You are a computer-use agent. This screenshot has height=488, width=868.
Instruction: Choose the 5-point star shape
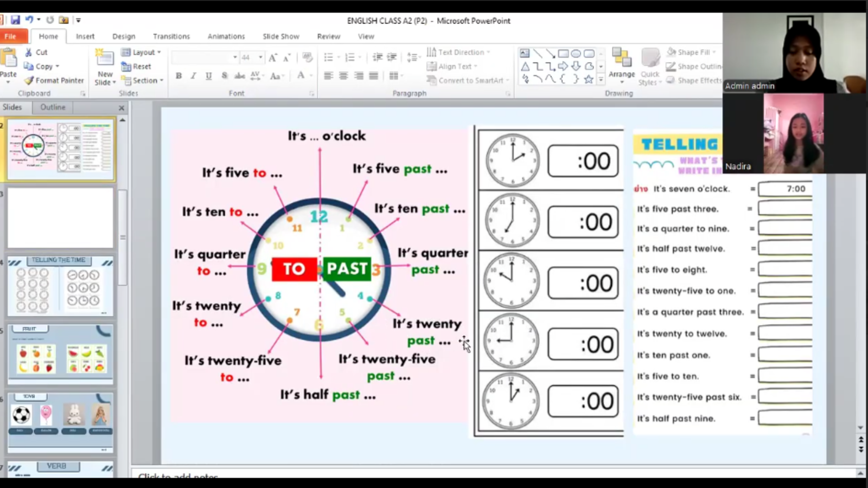[589, 79]
